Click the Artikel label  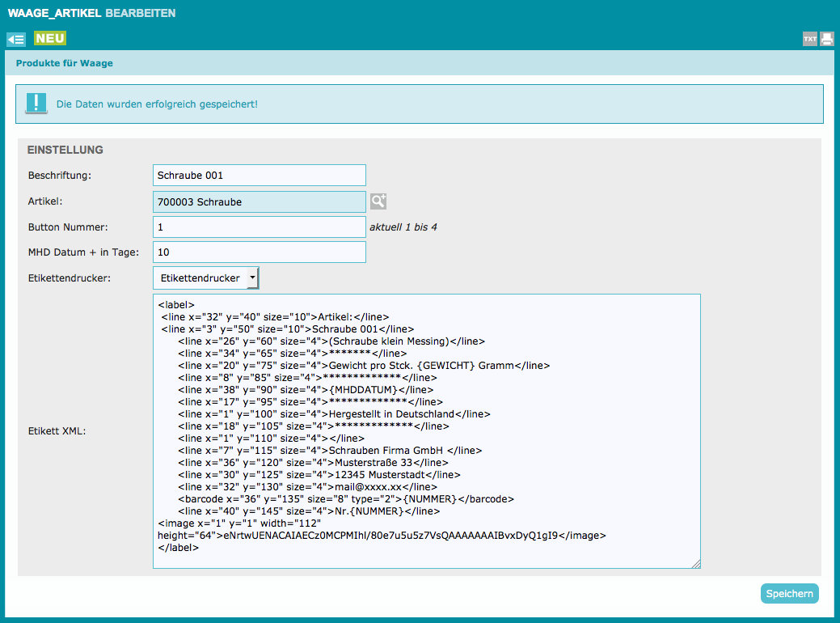pyautogui.click(x=45, y=201)
